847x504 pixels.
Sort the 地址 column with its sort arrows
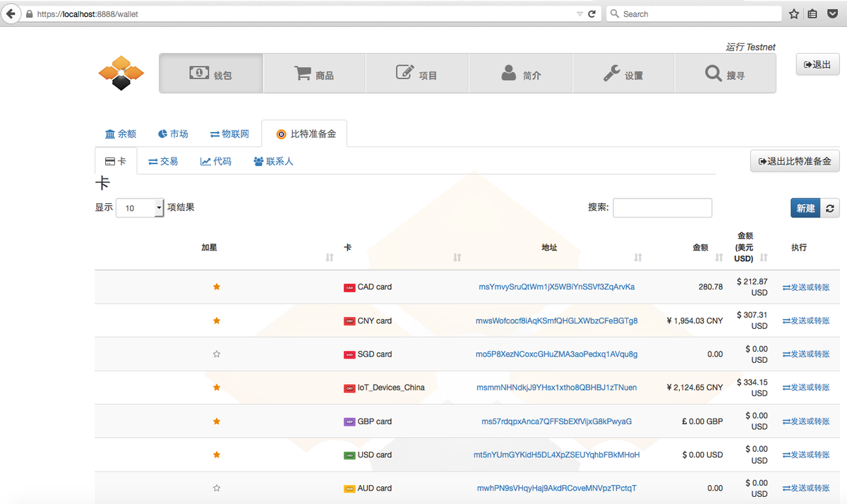coord(638,257)
